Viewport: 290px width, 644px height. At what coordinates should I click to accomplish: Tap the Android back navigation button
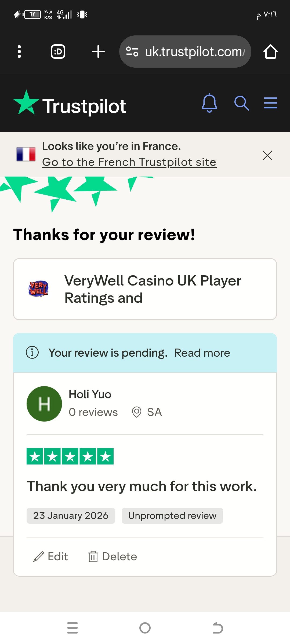(218, 628)
